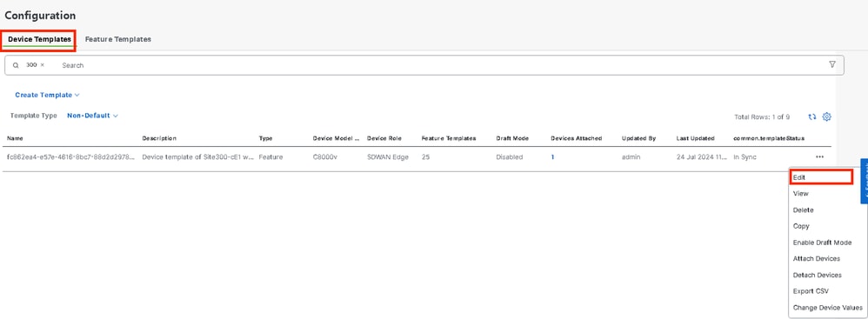This screenshot has width=868, height=319.
Task: Select Detach Devices menu entry
Action: tap(817, 275)
